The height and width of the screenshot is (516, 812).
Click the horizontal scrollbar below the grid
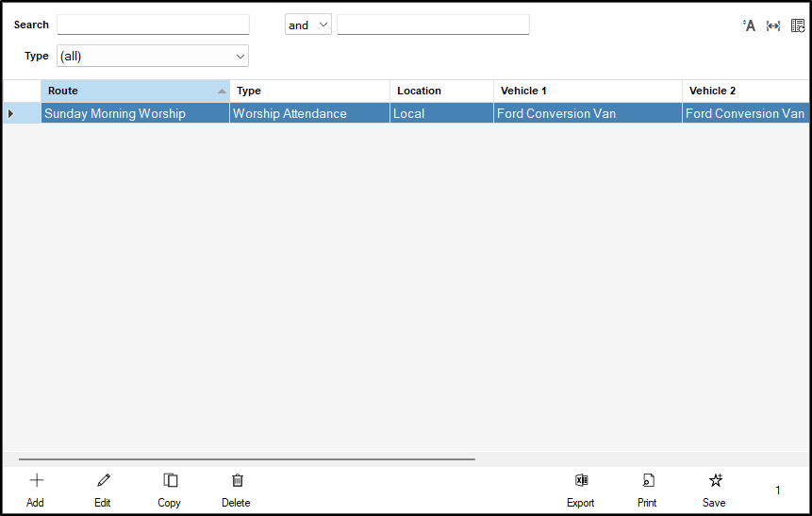pos(247,459)
